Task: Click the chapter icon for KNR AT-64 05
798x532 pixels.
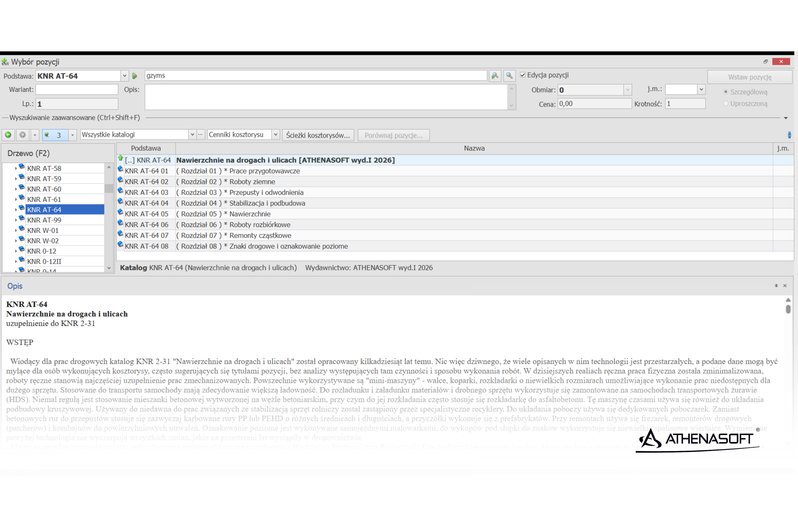Action: tap(120, 212)
